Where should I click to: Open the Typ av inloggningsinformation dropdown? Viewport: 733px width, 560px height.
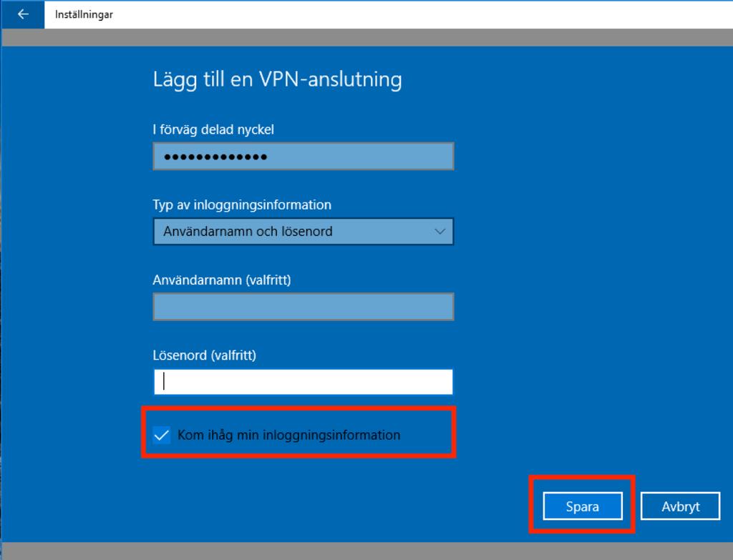click(x=304, y=231)
